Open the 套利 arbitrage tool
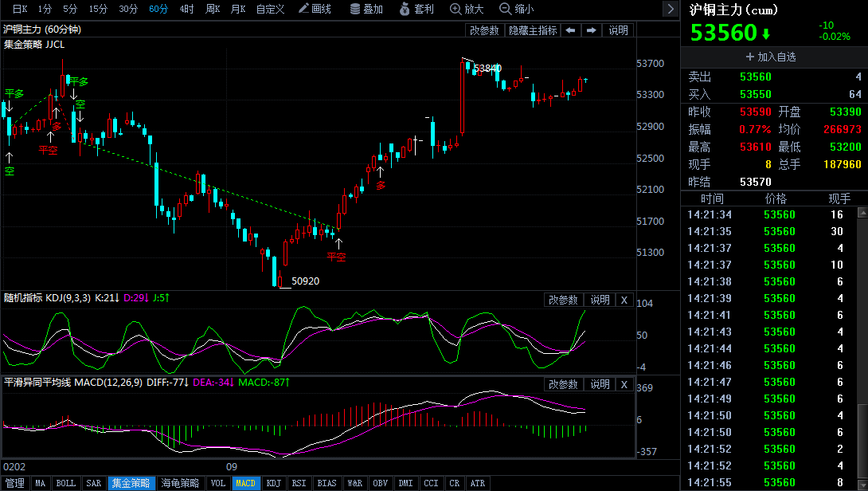This screenshot has height=491, width=868. pyautogui.click(x=416, y=9)
